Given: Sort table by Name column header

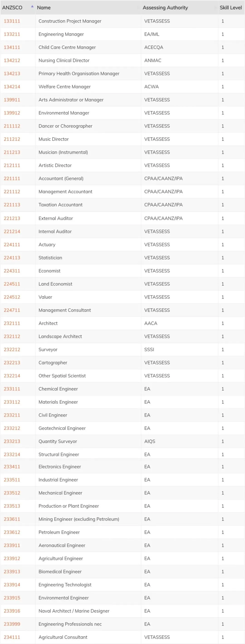Looking at the screenshot, I should tap(44, 8).
